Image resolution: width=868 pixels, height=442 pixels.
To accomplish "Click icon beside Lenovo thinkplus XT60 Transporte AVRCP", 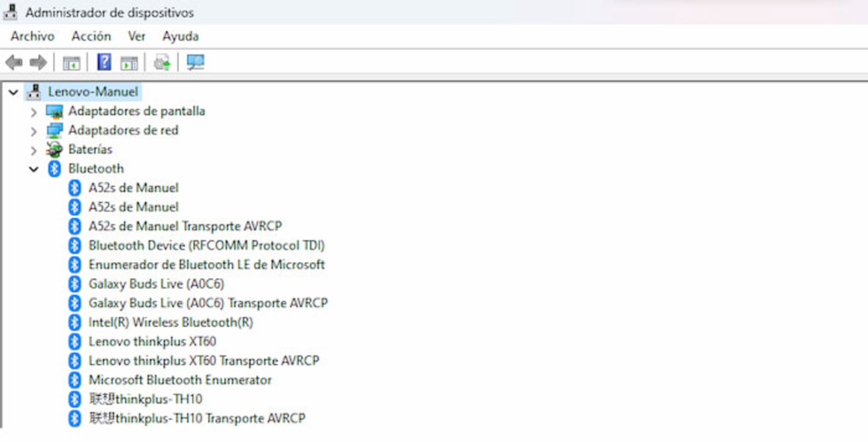I will point(75,361).
